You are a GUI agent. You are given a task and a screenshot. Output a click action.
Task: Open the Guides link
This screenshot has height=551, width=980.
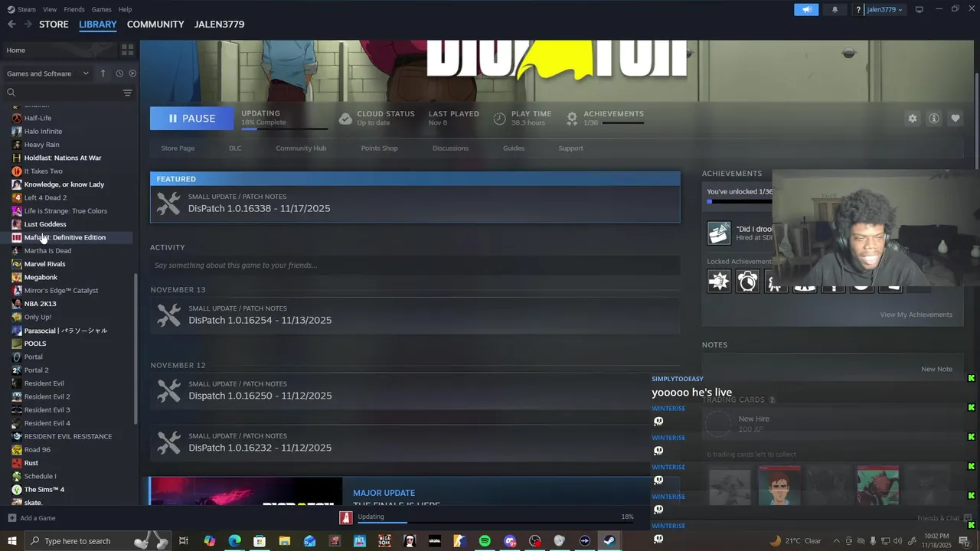coord(514,148)
